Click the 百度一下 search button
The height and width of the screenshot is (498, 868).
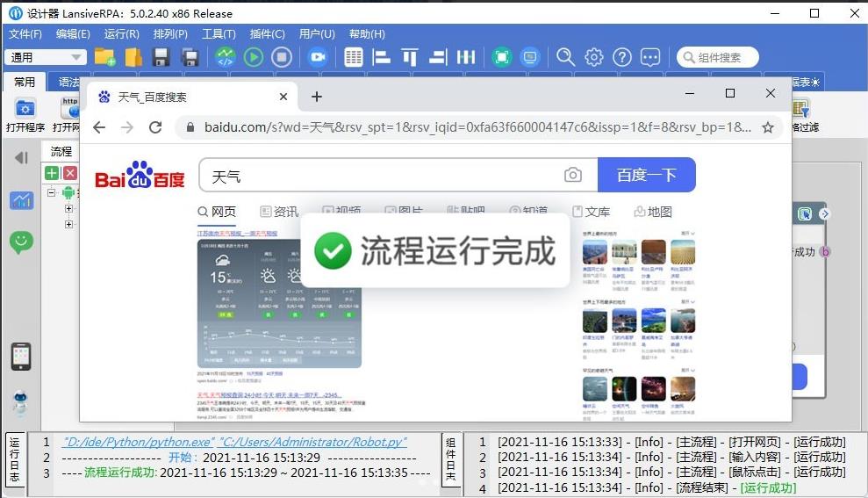coord(647,175)
